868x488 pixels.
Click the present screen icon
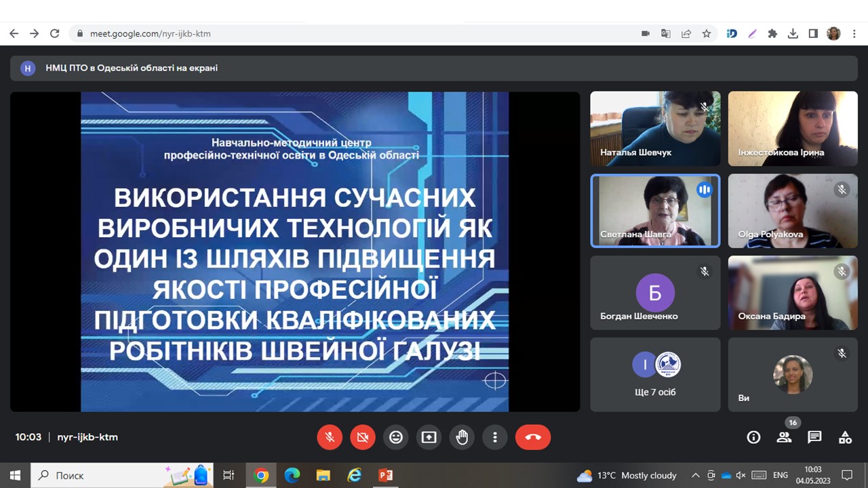coord(429,437)
